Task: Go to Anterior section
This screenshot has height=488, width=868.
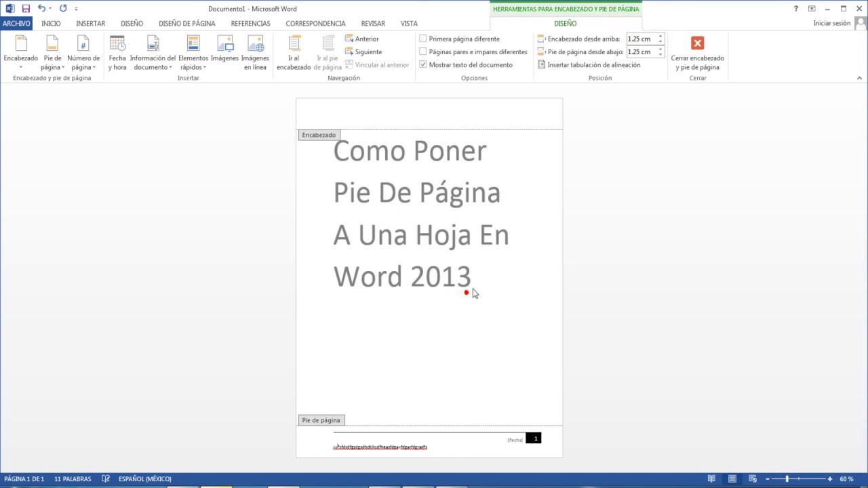Action: point(362,39)
